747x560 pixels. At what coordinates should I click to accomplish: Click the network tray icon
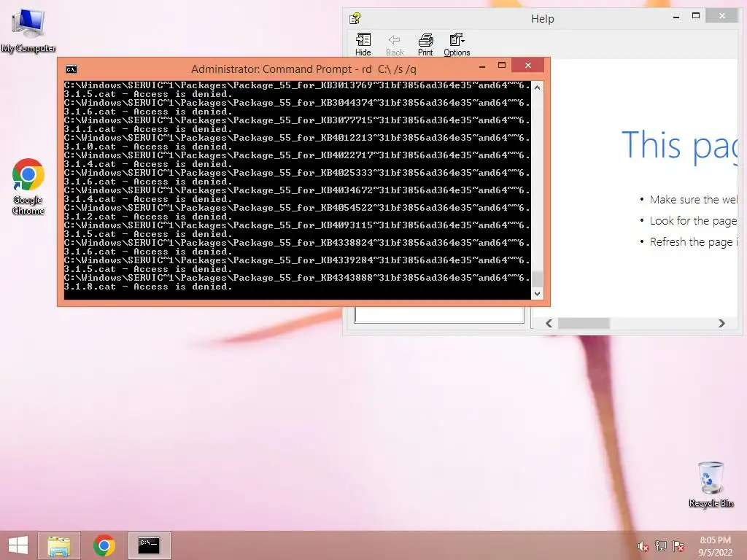click(x=660, y=545)
